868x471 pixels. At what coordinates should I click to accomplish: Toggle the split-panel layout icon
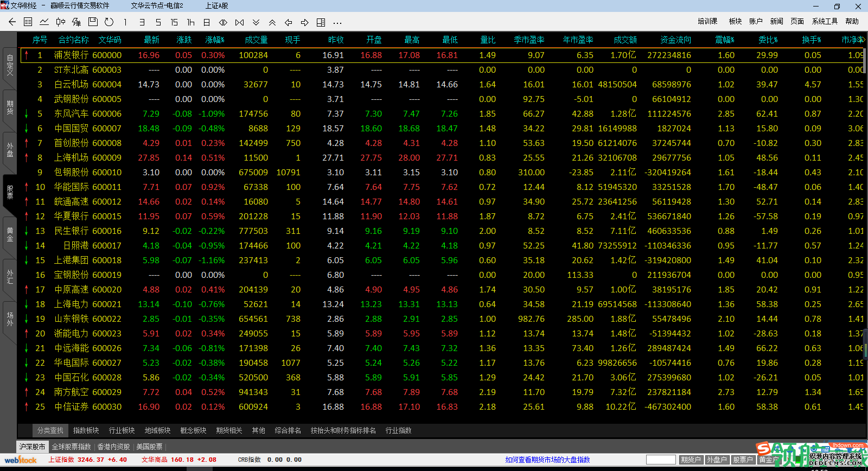[321, 22]
